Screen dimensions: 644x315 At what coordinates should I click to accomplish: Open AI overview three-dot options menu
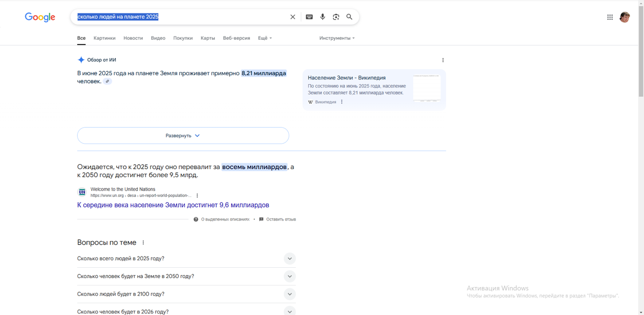[443, 60]
